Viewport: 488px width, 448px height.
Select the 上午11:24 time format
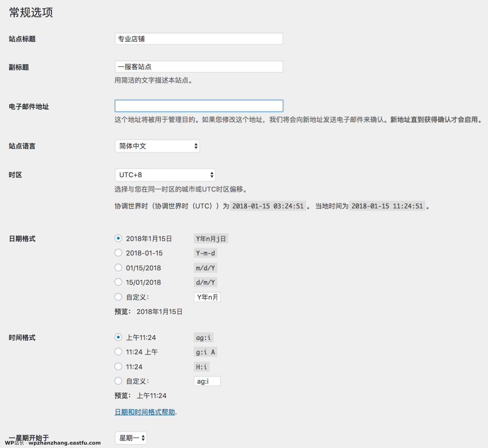point(118,337)
